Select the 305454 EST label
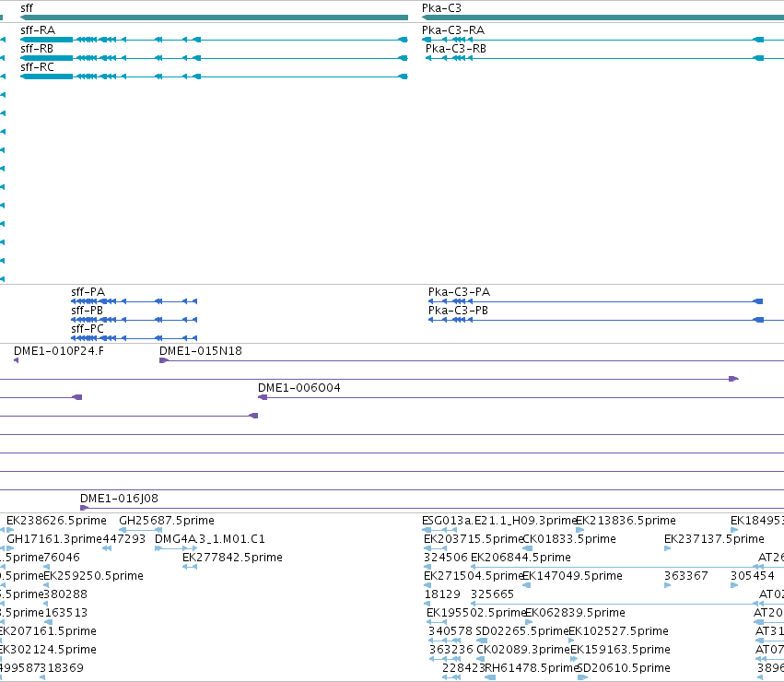Viewport: 784px width, 682px height. [753, 576]
